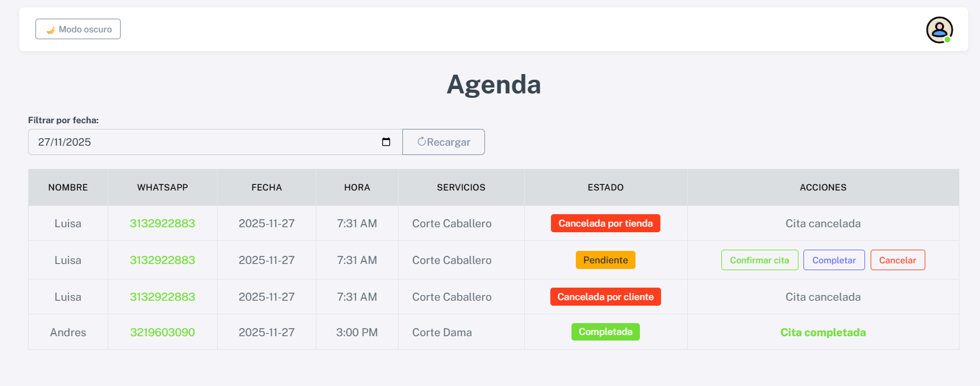
Task: Open WhatsApp link in the Pendiente row
Action: [162, 260]
